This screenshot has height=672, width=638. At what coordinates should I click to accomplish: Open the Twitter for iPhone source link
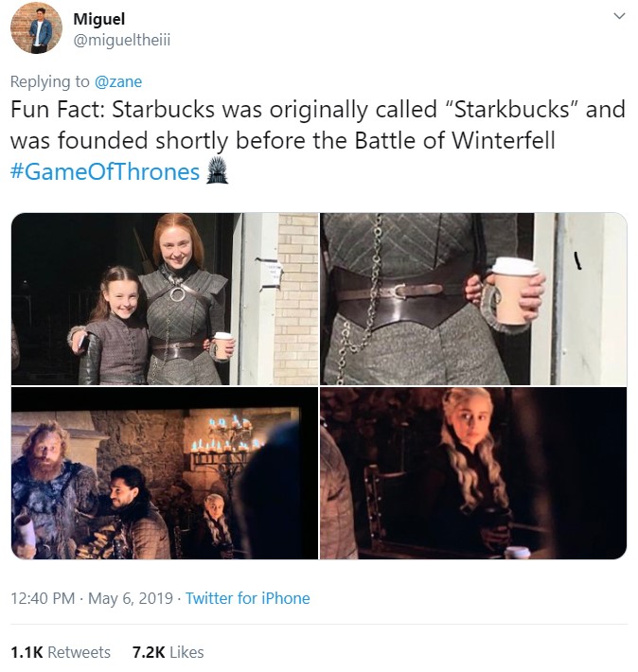(248, 598)
